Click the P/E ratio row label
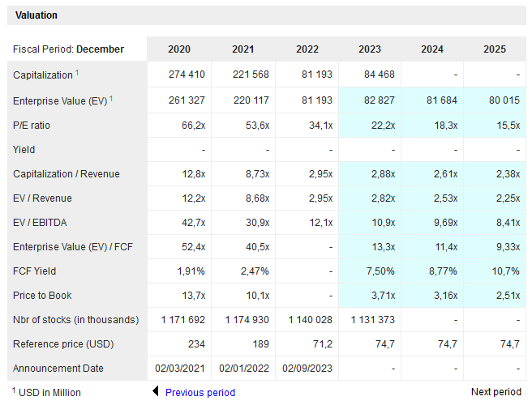 [x=32, y=126]
